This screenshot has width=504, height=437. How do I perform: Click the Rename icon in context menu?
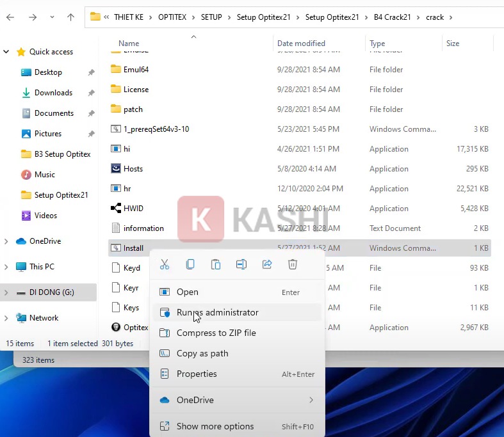click(241, 264)
